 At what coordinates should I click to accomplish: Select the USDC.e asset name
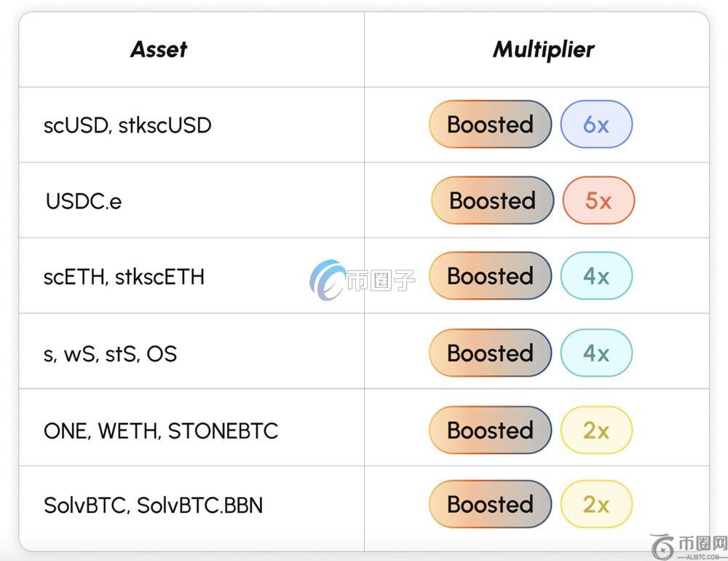(x=84, y=201)
